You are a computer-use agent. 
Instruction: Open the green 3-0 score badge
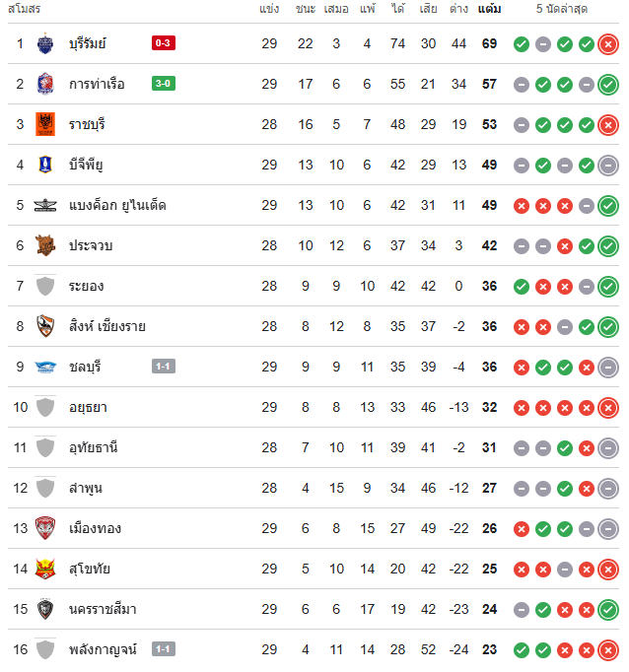tap(164, 83)
